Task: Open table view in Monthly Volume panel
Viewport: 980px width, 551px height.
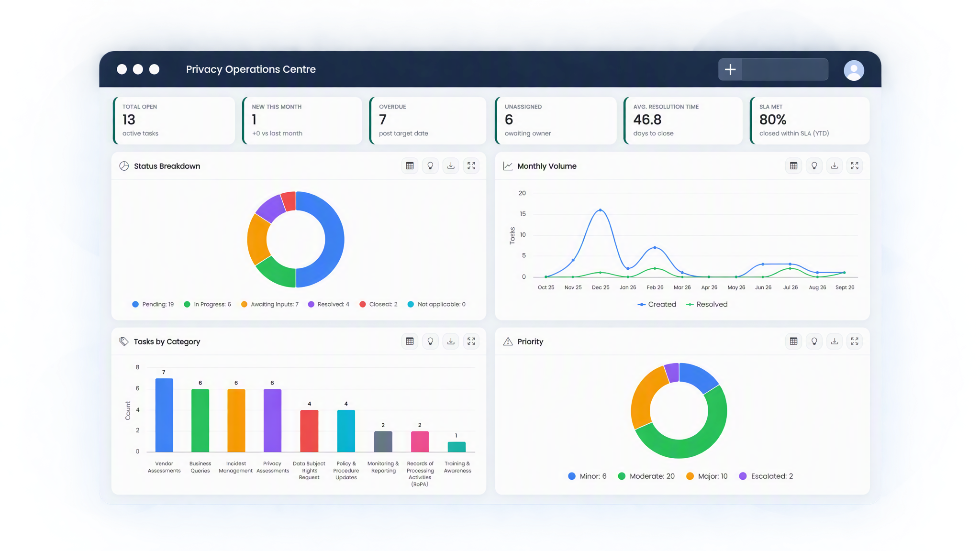Action: click(x=793, y=165)
